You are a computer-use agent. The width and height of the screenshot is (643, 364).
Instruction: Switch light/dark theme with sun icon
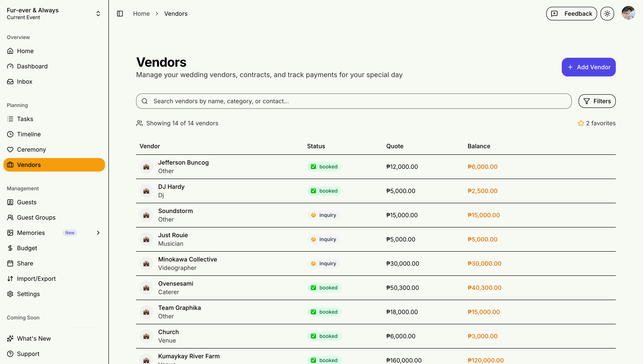pos(607,14)
